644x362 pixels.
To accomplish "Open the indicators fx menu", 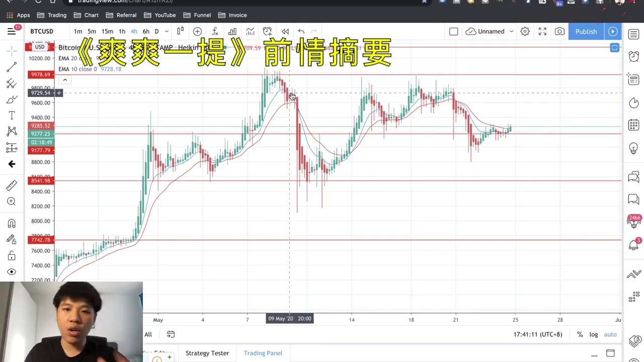I will [x=215, y=32].
